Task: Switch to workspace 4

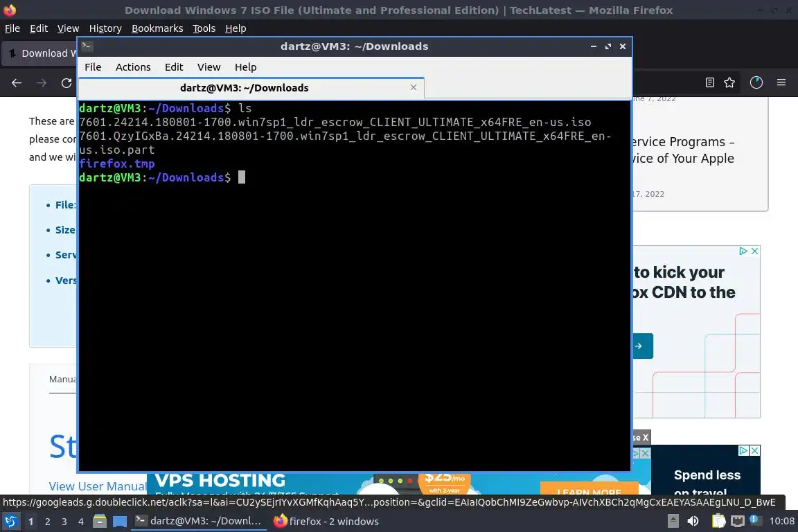Action: pos(81,522)
